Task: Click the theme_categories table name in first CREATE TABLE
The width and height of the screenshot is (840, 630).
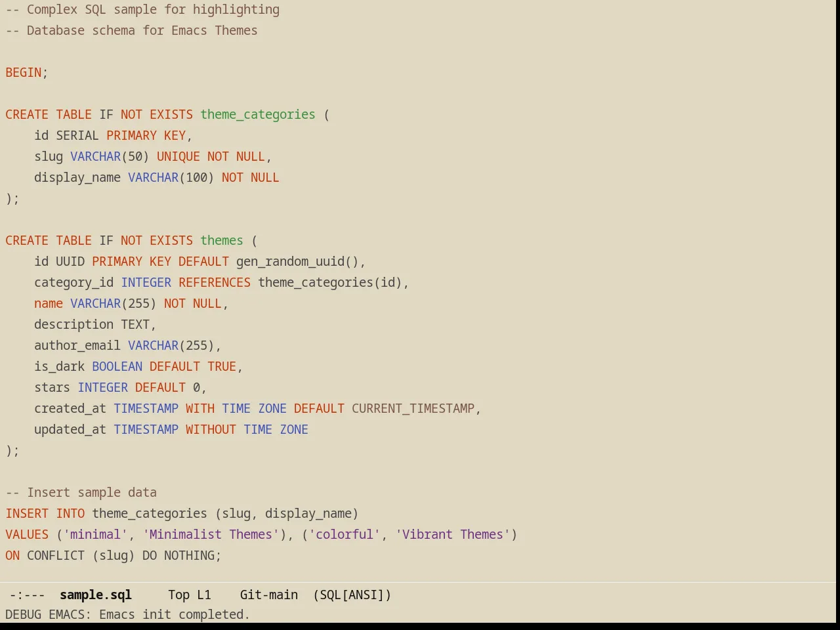Action: pos(258,114)
